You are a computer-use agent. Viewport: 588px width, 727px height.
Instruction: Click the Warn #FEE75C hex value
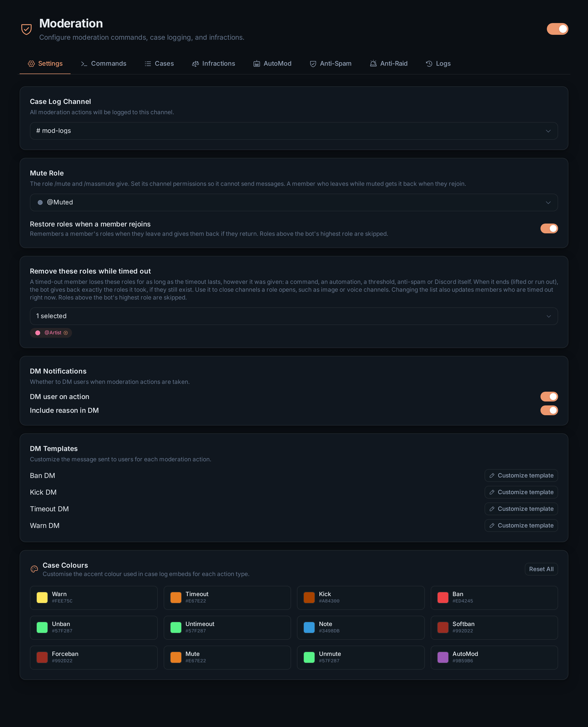(x=62, y=601)
